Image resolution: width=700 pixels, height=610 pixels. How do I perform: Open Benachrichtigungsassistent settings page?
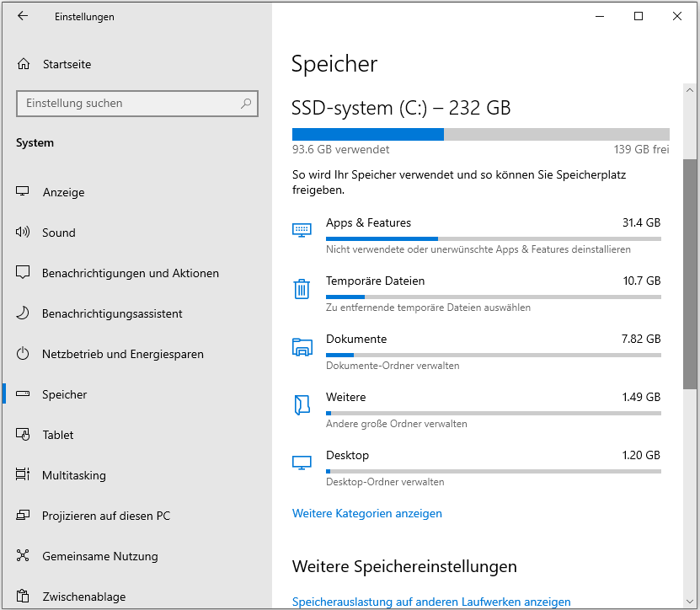coord(112,313)
